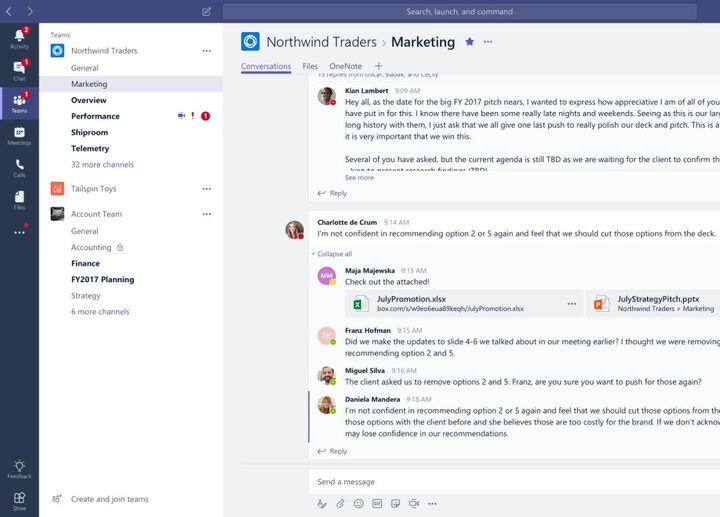
Task: Open more compose options ellipsis
Action: tap(432, 504)
